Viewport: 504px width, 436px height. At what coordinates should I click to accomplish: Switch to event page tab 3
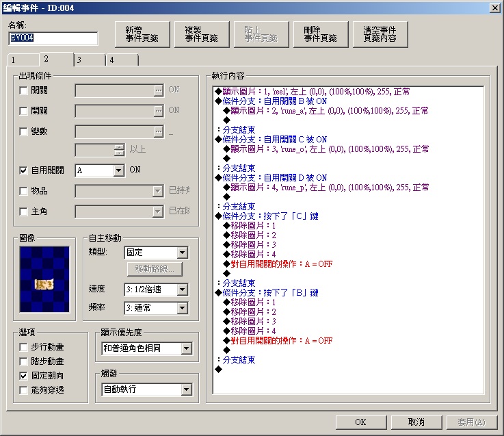tap(90, 60)
